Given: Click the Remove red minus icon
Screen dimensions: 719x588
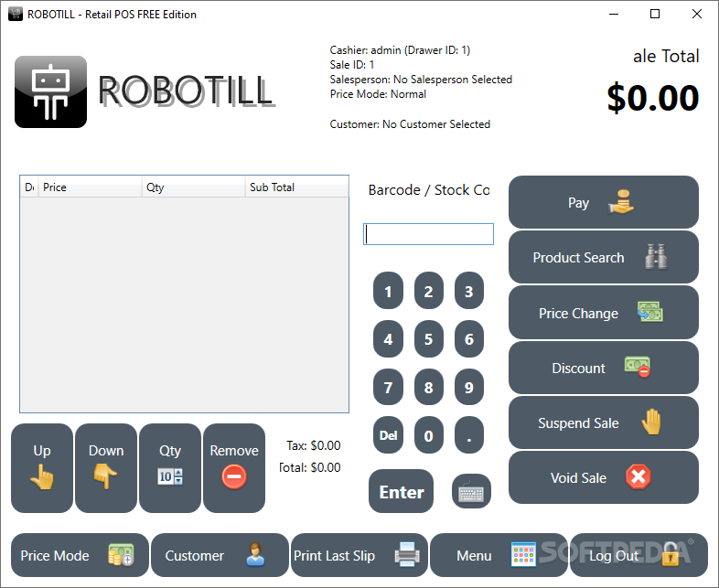Looking at the screenshot, I should coord(234,476).
